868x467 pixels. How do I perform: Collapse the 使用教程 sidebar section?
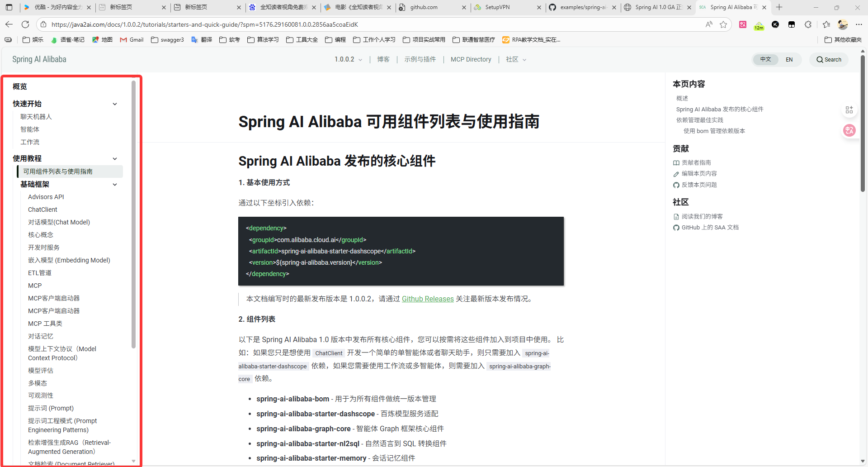(115, 159)
